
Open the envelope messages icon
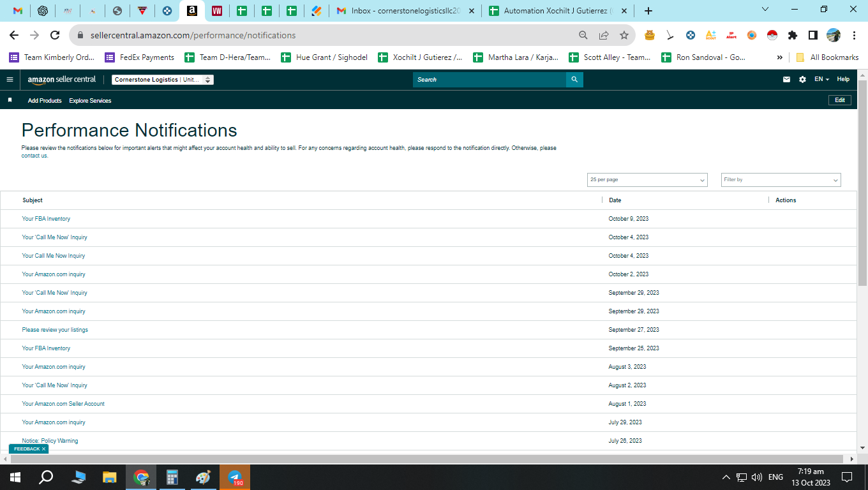click(x=787, y=80)
